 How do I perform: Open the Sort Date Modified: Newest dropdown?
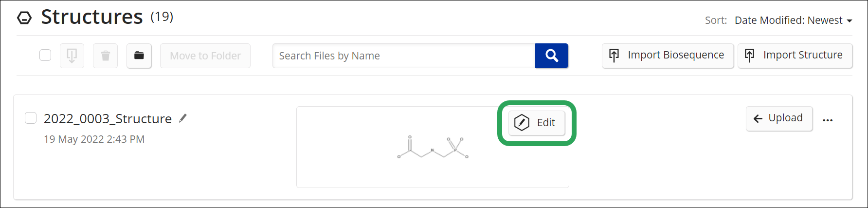(x=794, y=20)
